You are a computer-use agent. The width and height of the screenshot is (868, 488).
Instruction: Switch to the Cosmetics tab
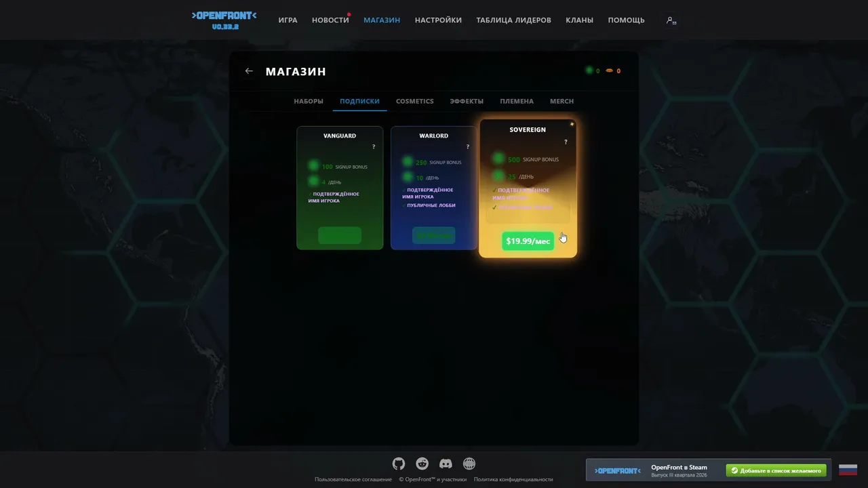coord(415,101)
